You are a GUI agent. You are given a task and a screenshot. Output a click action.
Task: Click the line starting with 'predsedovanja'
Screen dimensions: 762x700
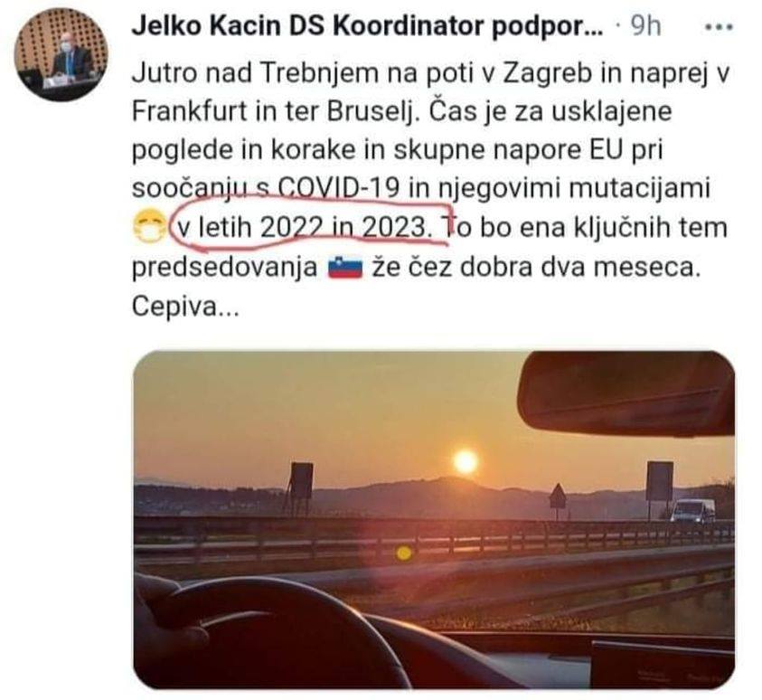tap(417, 268)
